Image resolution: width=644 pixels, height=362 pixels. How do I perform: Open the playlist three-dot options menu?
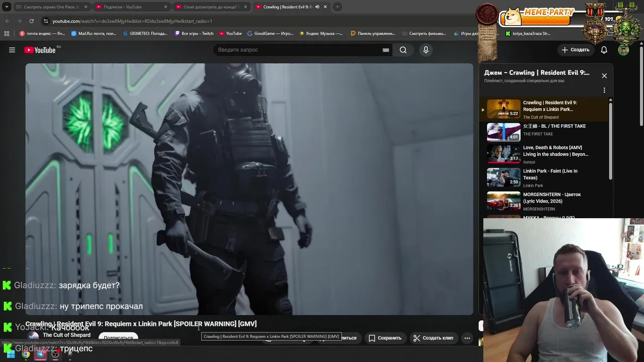point(604,90)
